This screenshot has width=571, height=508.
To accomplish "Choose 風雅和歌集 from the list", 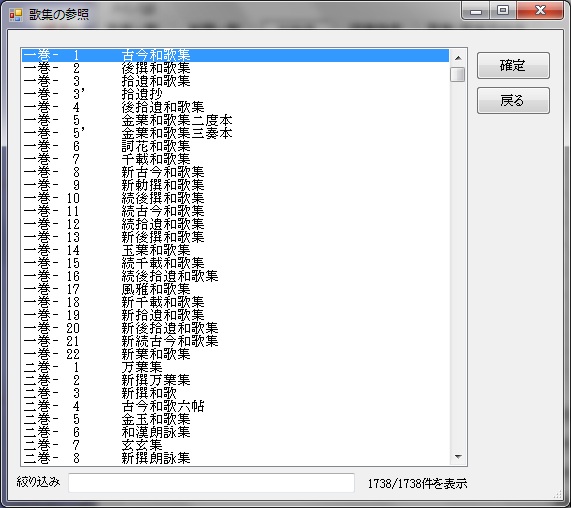I will [x=235, y=289].
